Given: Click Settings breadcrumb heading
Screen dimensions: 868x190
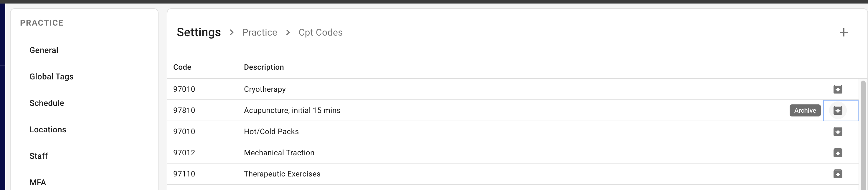Looking at the screenshot, I should click(x=199, y=32).
